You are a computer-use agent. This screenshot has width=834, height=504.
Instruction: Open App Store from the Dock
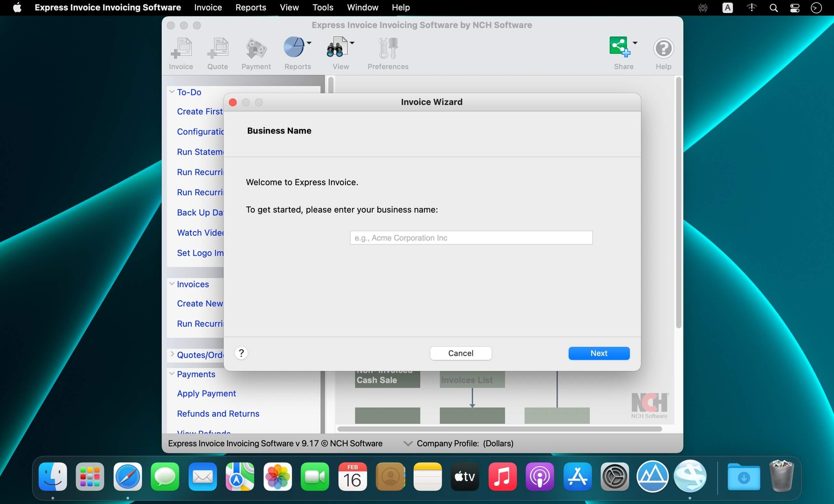[577, 476]
